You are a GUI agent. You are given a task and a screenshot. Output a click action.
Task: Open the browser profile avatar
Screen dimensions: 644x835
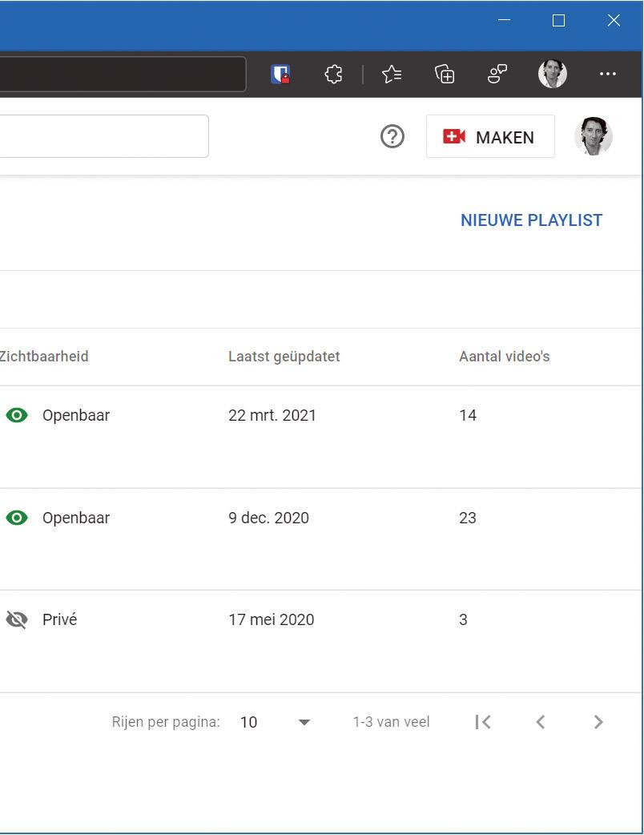(x=553, y=74)
